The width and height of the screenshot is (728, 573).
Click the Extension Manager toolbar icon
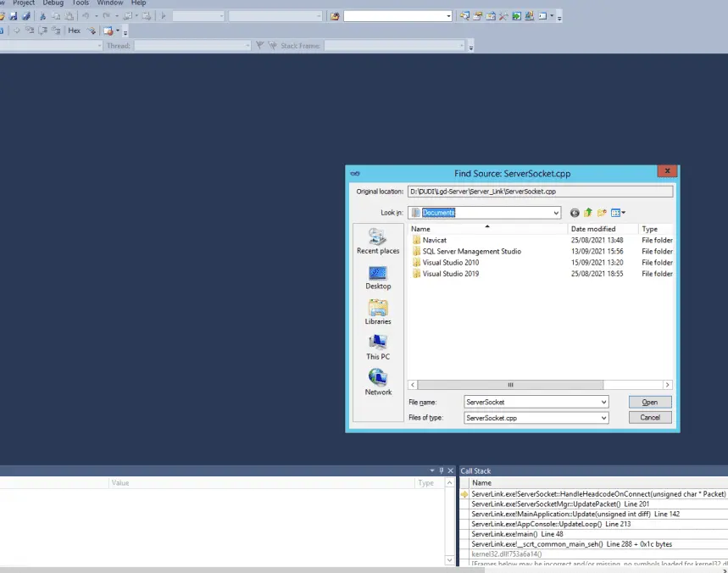(530, 16)
